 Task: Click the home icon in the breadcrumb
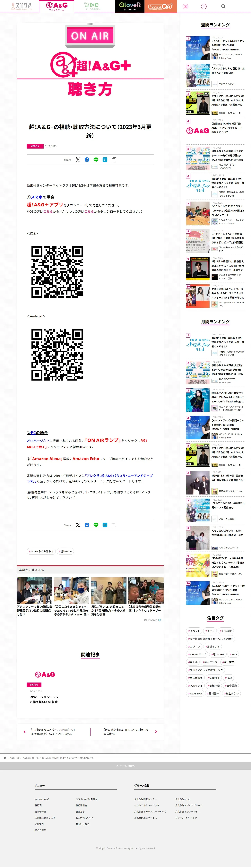(x=5, y=758)
